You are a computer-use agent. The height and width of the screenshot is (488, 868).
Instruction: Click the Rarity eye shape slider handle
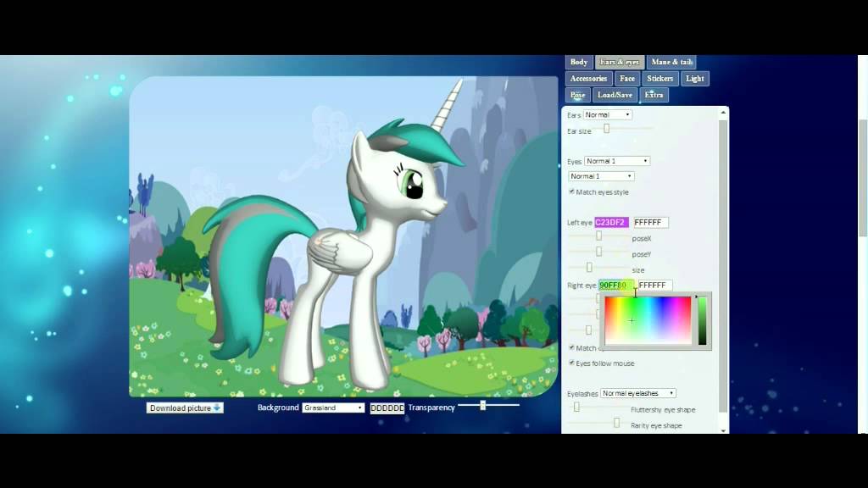point(617,424)
